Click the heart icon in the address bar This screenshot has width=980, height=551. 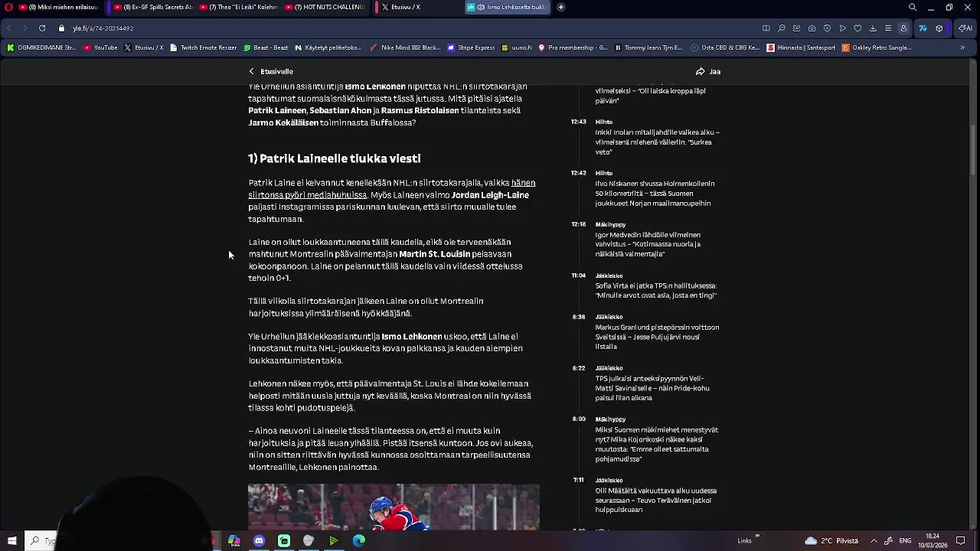click(857, 28)
